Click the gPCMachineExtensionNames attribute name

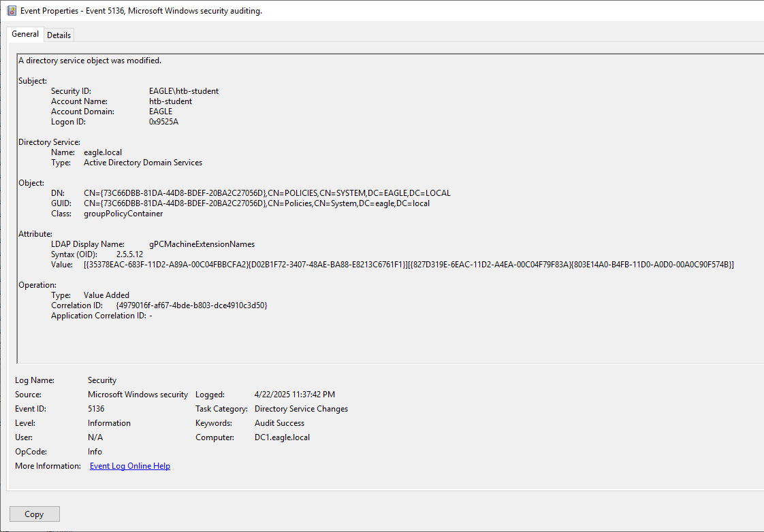[x=202, y=244]
